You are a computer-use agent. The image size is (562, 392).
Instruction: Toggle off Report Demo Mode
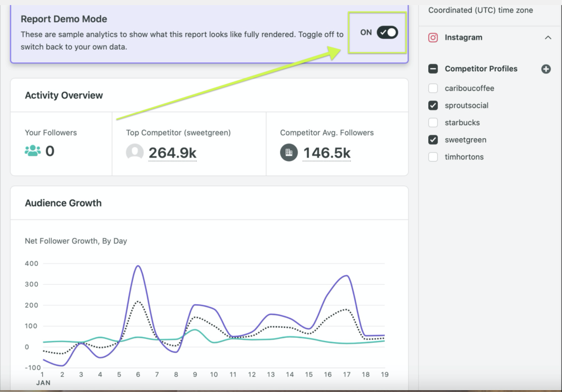pyautogui.click(x=387, y=32)
